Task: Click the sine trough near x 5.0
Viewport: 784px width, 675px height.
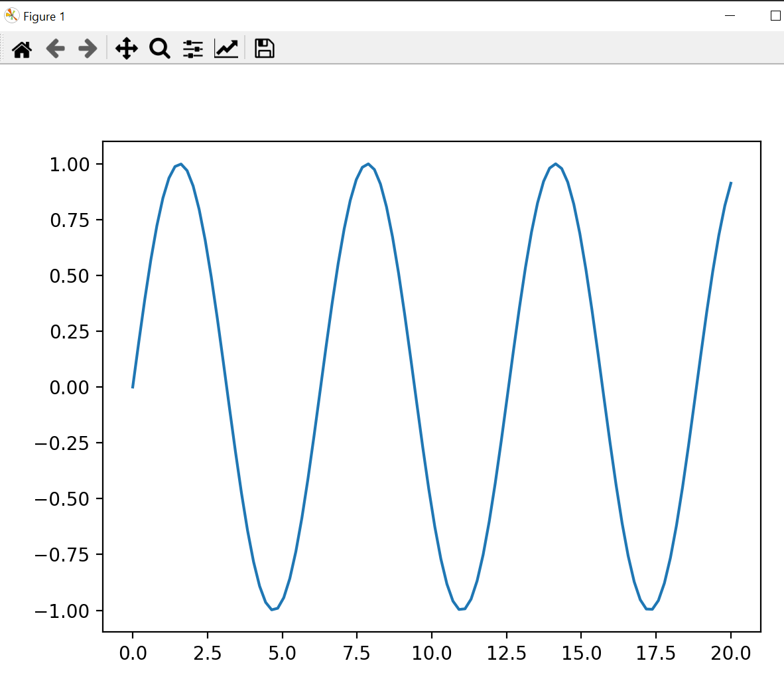Action: [272, 609]
